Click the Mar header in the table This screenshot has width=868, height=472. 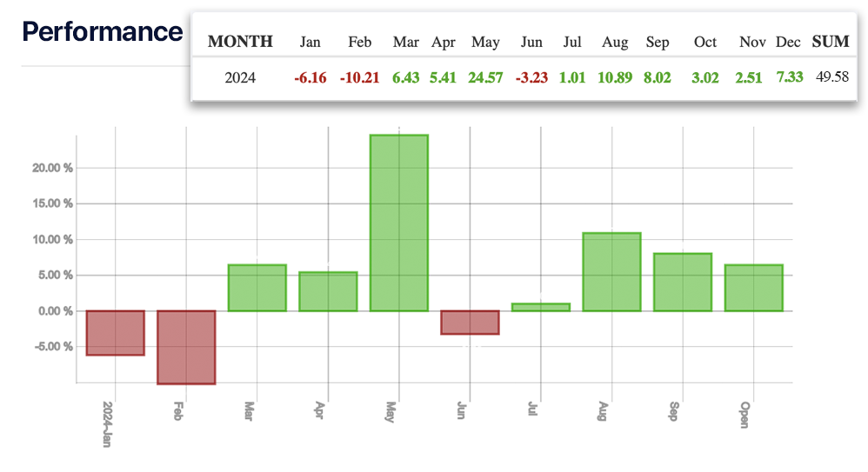[406, 42]
